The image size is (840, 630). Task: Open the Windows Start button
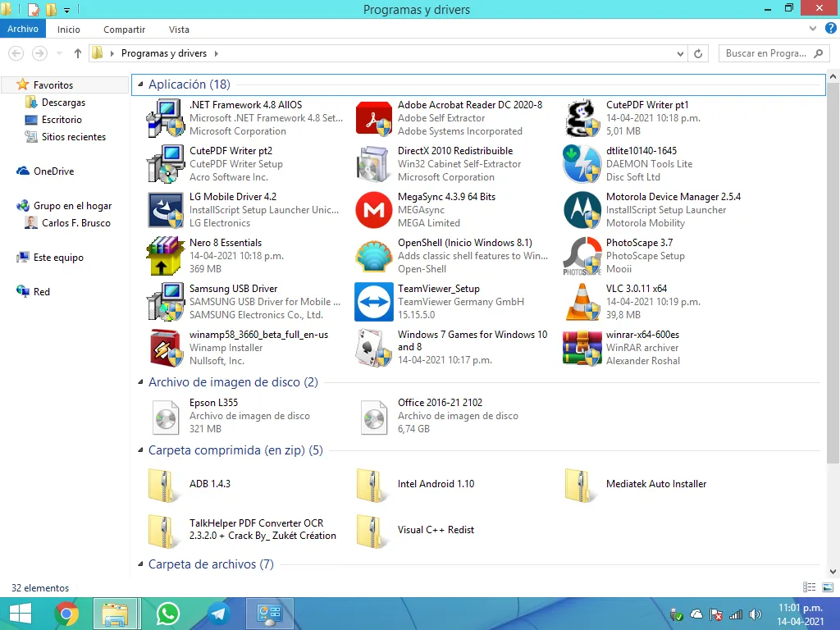pos(21,614)
